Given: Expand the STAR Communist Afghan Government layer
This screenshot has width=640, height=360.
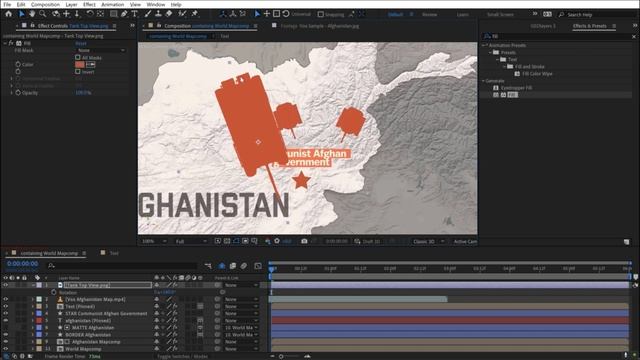Looking at the screenshot, I should click(33, 313).
